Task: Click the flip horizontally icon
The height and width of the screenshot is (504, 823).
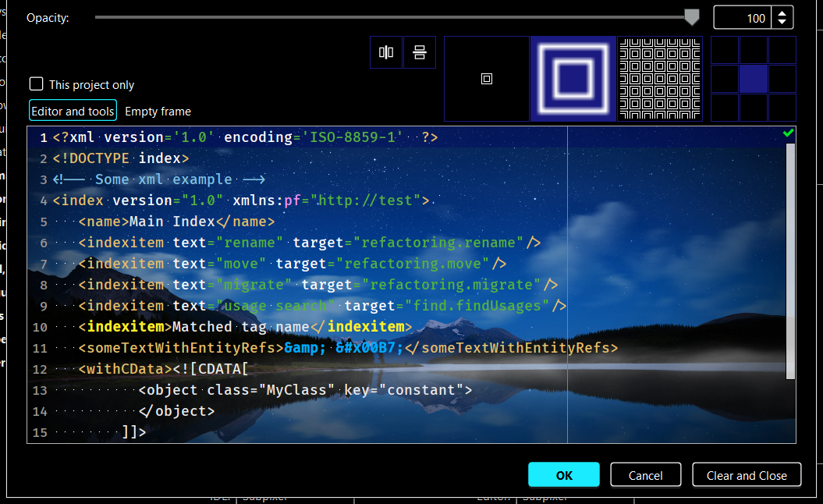Action: [386, 53]
